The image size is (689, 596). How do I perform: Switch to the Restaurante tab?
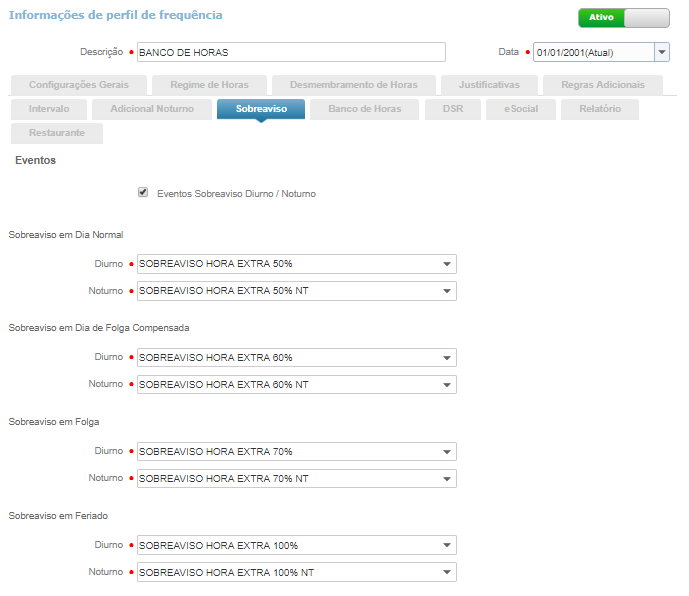[57, 132]
